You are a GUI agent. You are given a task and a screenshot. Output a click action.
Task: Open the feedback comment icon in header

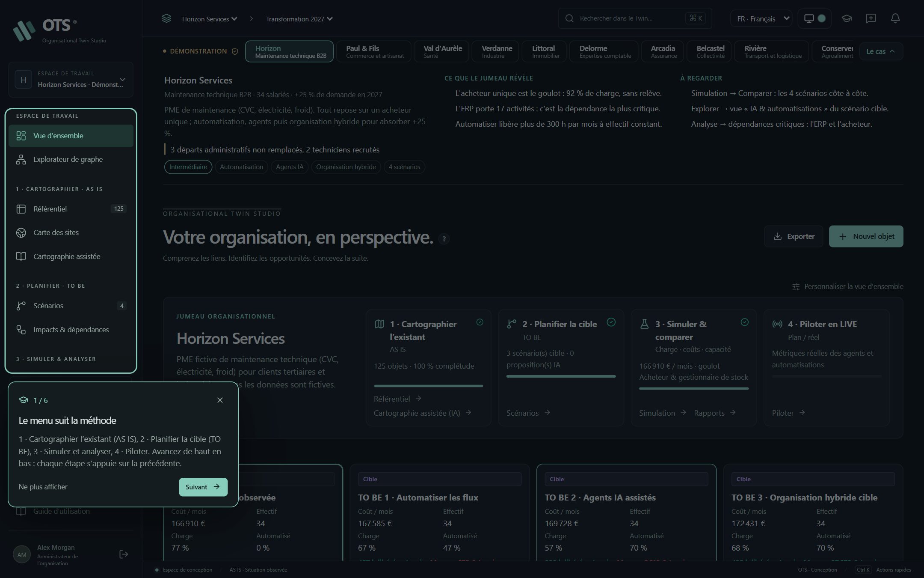pyautogui.click(x=871, y=18)
